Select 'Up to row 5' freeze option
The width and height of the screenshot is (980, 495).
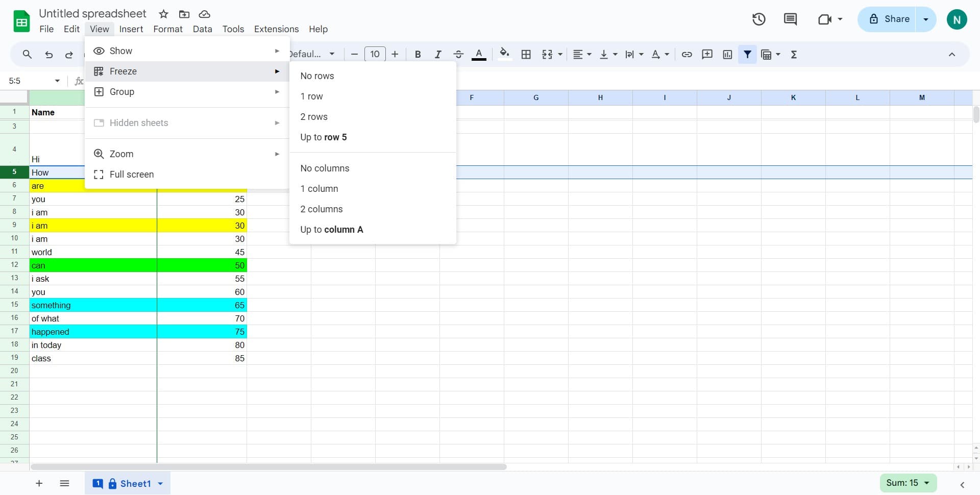[x=323, y=137]
